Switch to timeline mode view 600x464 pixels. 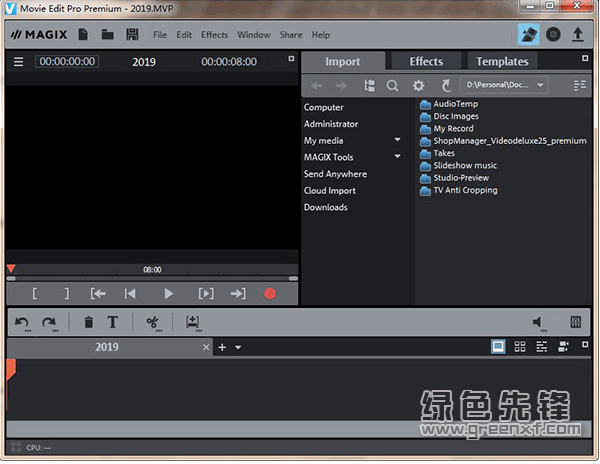point(541,347)
